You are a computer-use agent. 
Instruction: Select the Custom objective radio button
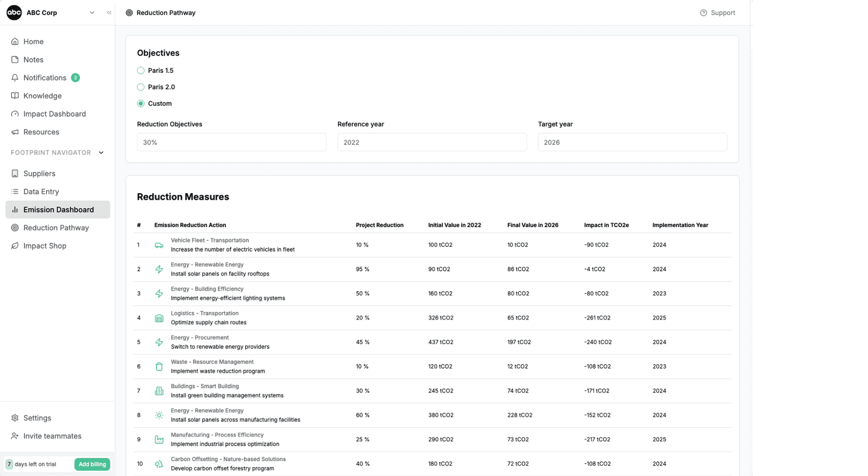(x=141, y=103)
